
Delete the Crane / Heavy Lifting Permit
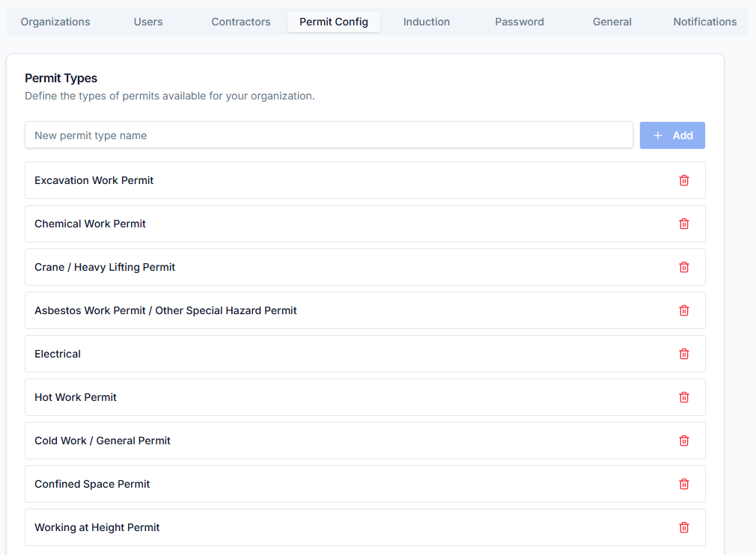click(x=683, y=267)
